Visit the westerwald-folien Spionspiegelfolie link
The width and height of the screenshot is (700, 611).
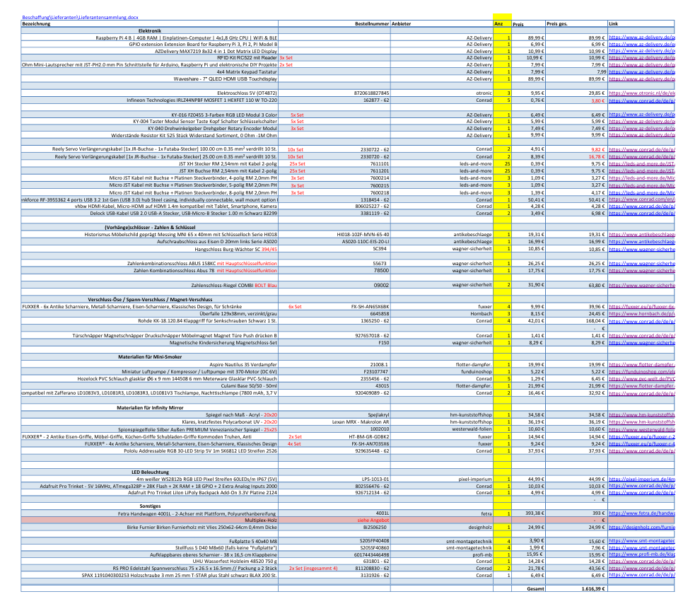point(641,429)
